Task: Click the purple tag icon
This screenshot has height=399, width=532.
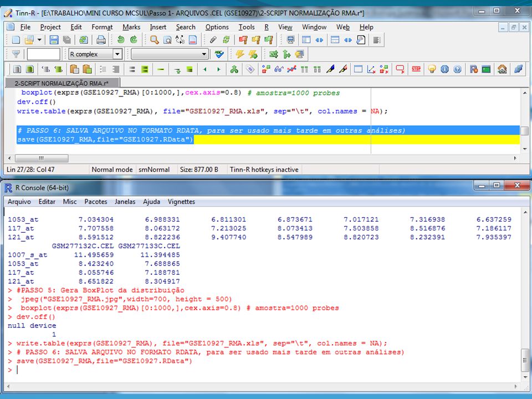Action: (x=250, y=69)
